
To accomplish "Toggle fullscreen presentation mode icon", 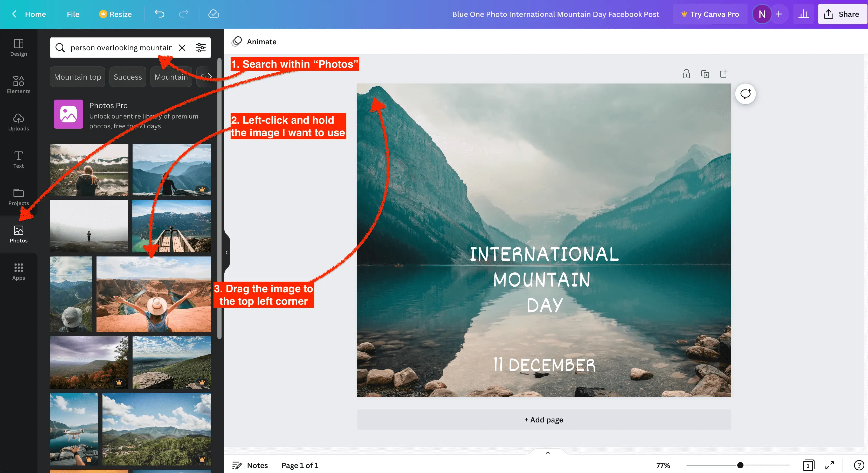I will coord(830,465).
